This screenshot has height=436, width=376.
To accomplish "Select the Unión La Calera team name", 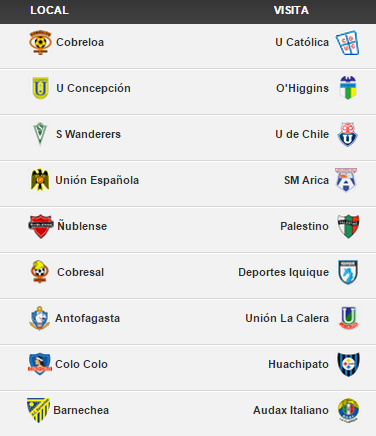I will [x=287, y=318].
